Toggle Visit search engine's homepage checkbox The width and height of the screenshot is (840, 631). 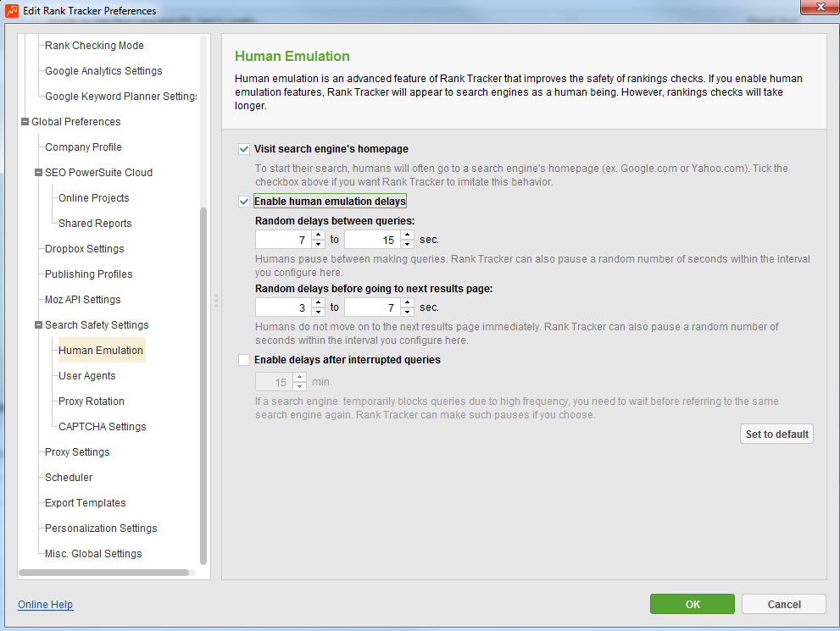tap(244, 149)
